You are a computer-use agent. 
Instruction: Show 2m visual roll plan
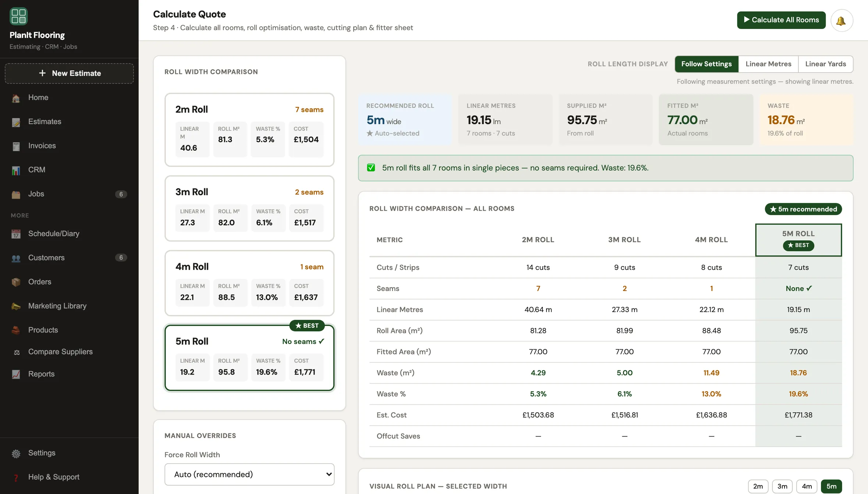click(x=758, y=486)
